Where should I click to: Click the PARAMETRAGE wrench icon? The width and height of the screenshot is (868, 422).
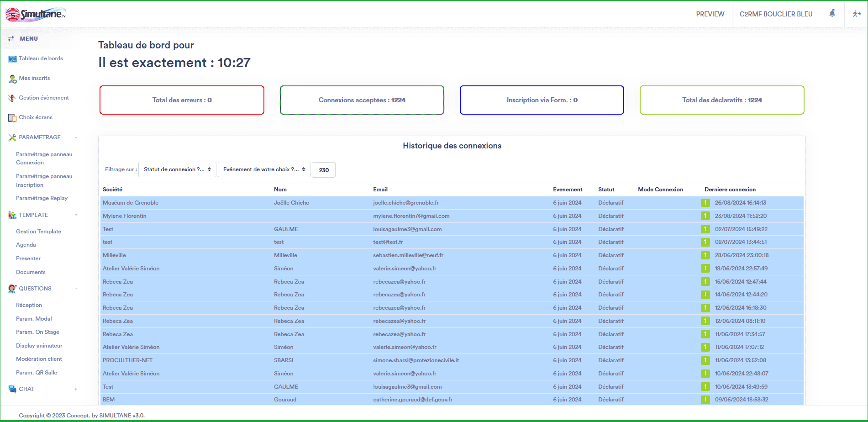(x=11, y=137)
